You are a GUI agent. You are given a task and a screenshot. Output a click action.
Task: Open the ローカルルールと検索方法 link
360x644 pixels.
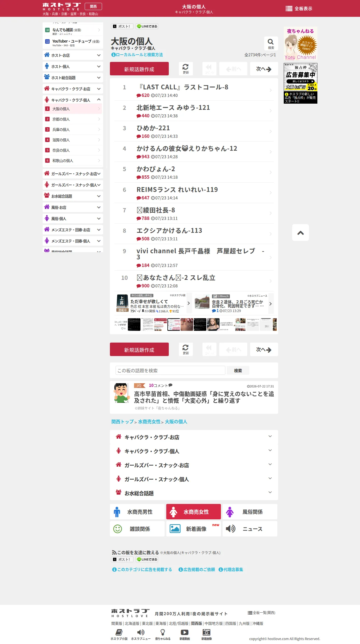[137, 55]
